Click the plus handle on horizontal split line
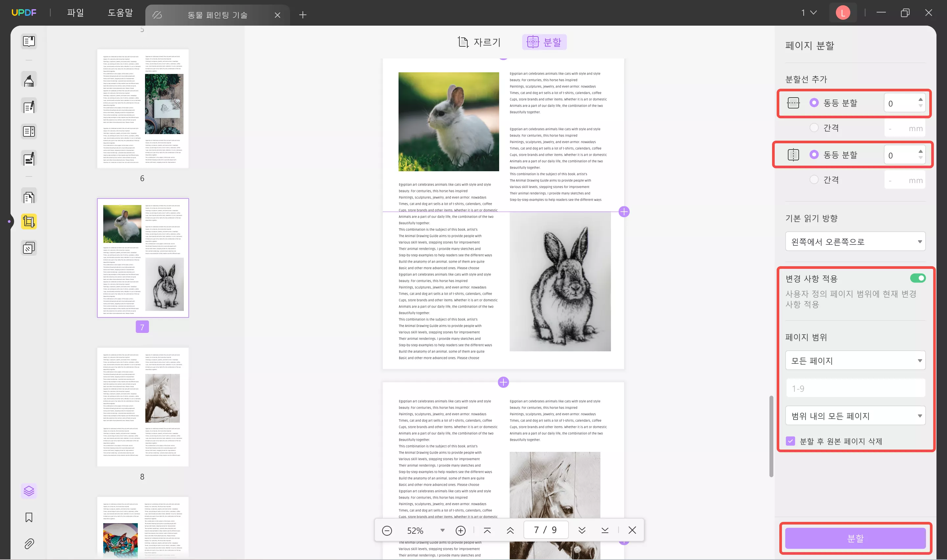947x560 pixels. (624, 212)
